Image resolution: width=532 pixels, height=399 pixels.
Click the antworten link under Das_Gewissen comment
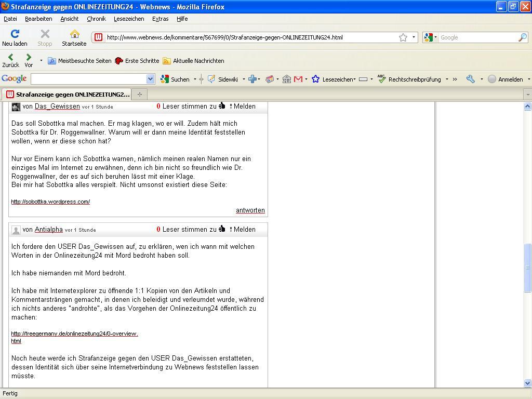click(x=250, y=210)
